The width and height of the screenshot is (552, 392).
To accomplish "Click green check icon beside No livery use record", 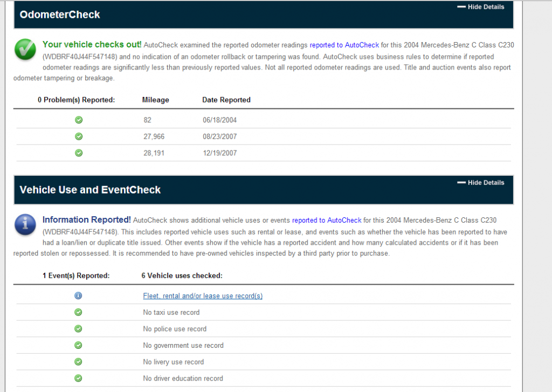I will 78,362.
